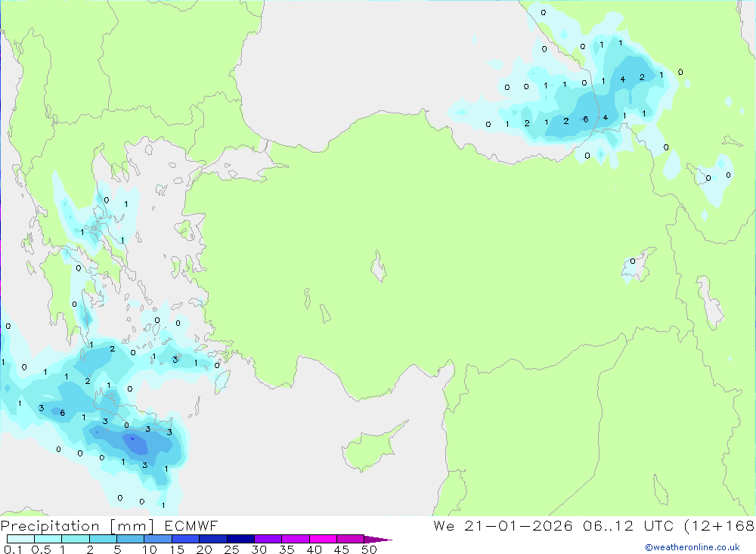This screenshot has height=554, width=756.
Task: Click the legend label '25'
Action: (x=231, y=549)
